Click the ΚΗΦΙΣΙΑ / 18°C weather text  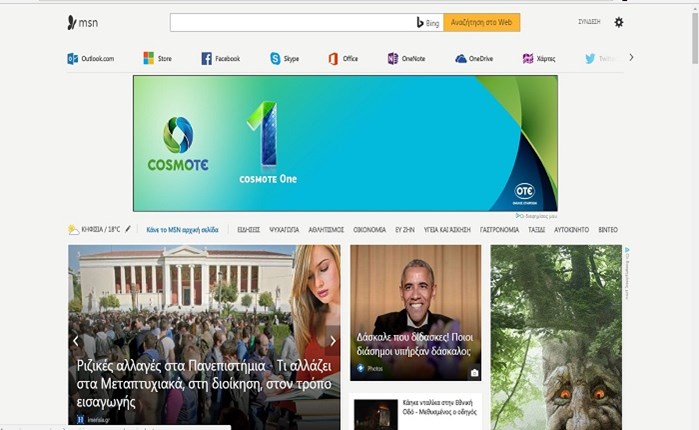(101, 229)
